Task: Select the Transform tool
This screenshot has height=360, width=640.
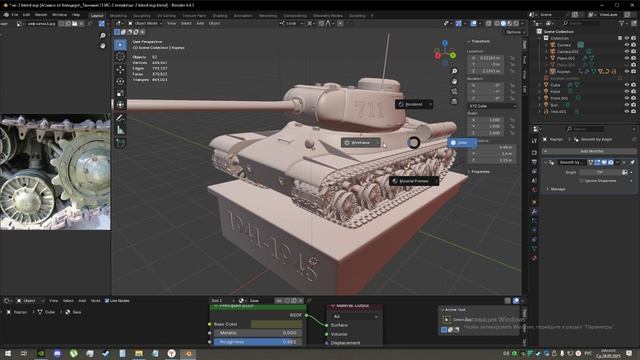Action: pos(120,105)
